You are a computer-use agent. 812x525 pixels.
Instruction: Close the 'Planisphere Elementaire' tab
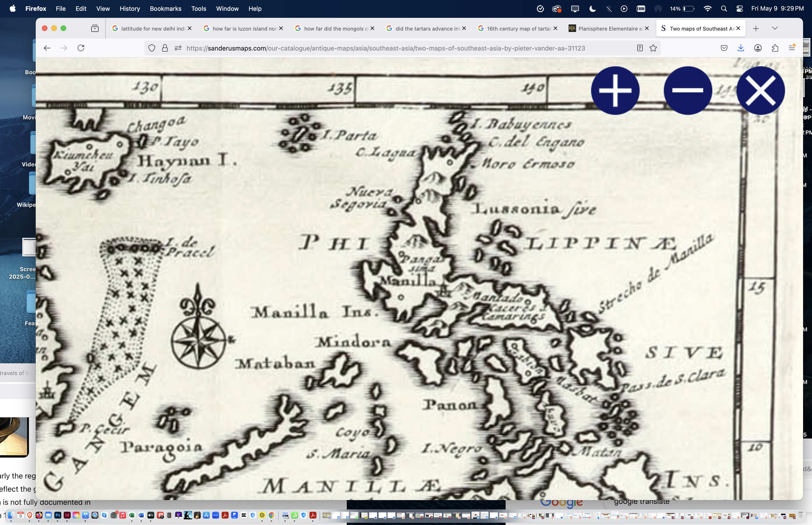(x=646, y=28)
